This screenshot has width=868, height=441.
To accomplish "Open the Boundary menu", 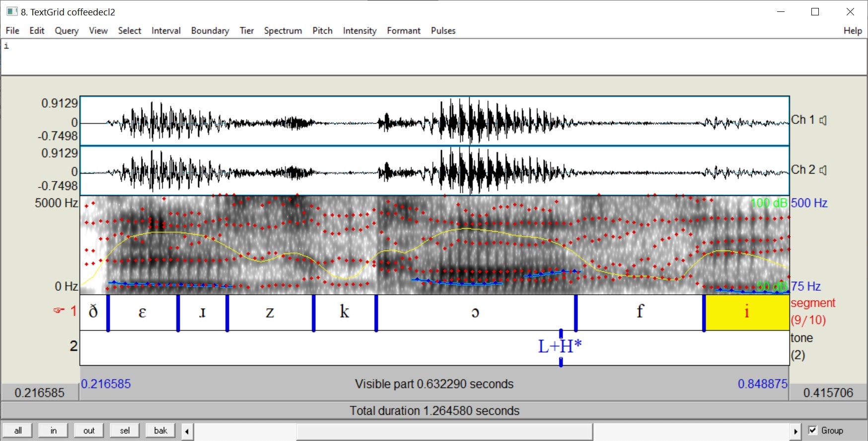I will [210, 31].
